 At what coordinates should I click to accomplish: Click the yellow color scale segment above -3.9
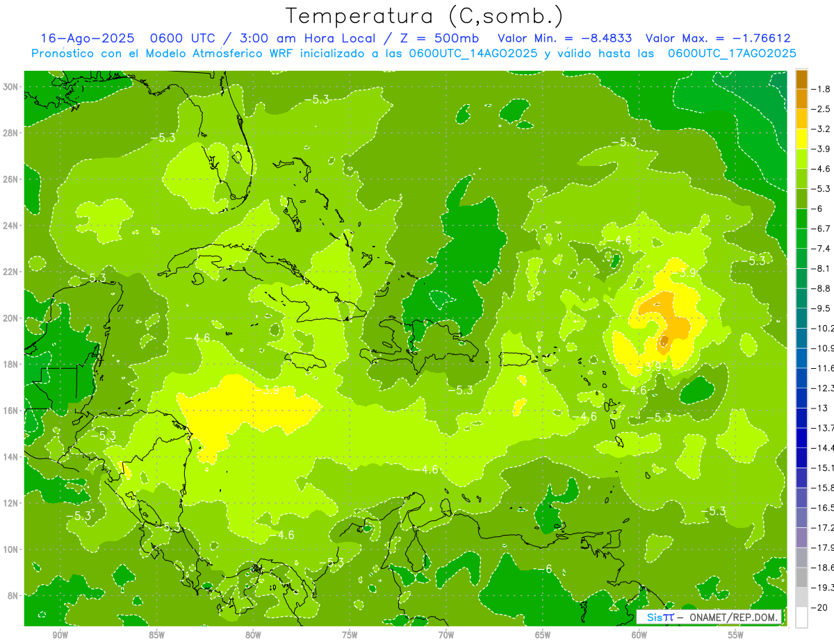801,138
